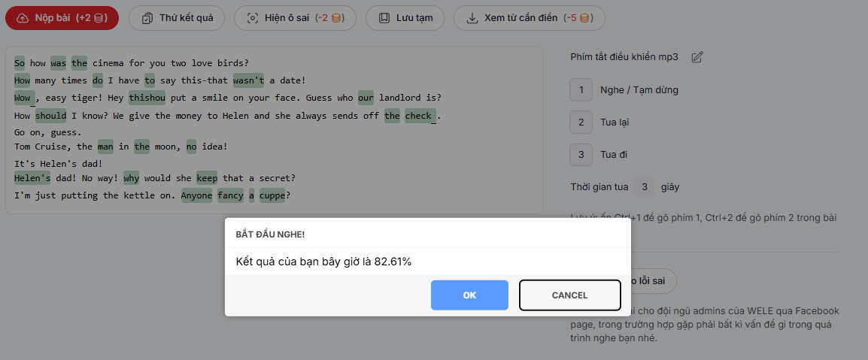
Task: Click the Thử kết quả button
Action: point(177,18)
